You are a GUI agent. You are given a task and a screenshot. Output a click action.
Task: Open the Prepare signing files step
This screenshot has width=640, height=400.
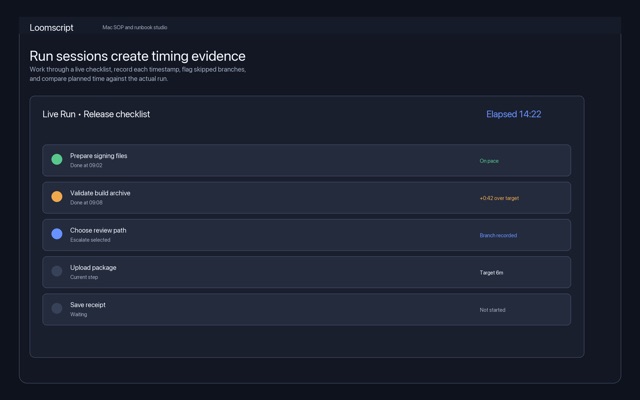point(307,160)
